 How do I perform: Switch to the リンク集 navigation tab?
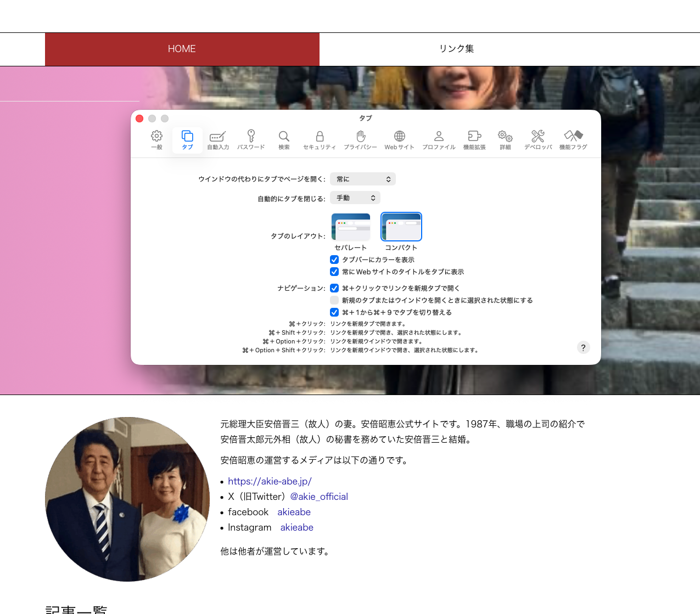(x=456, y=49)
